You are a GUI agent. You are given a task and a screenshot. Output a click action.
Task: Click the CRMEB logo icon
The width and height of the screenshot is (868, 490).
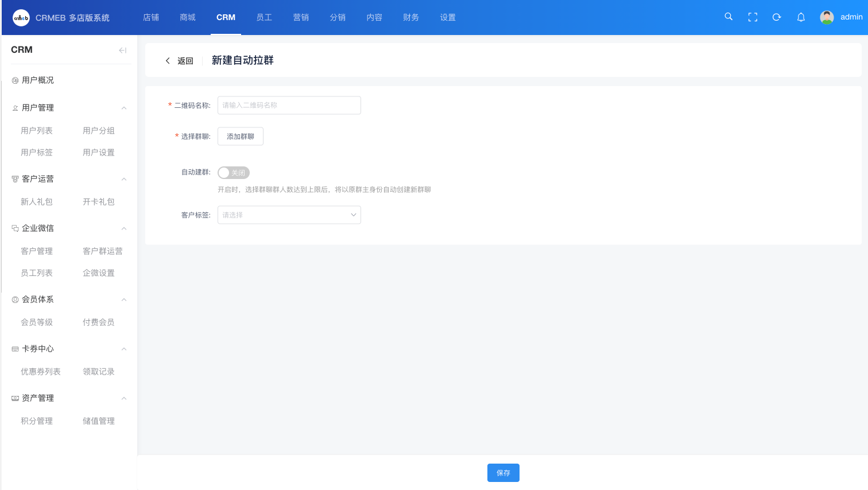(x=21, y=18)
